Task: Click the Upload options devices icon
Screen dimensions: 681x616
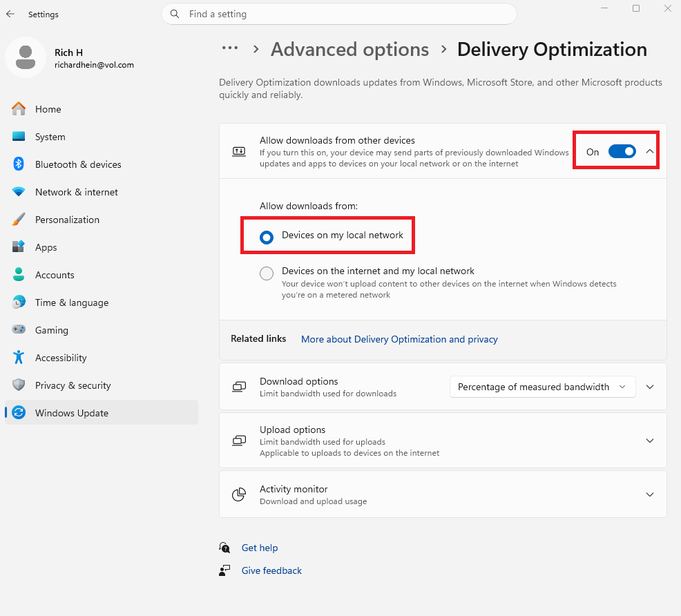Action: 239,441
